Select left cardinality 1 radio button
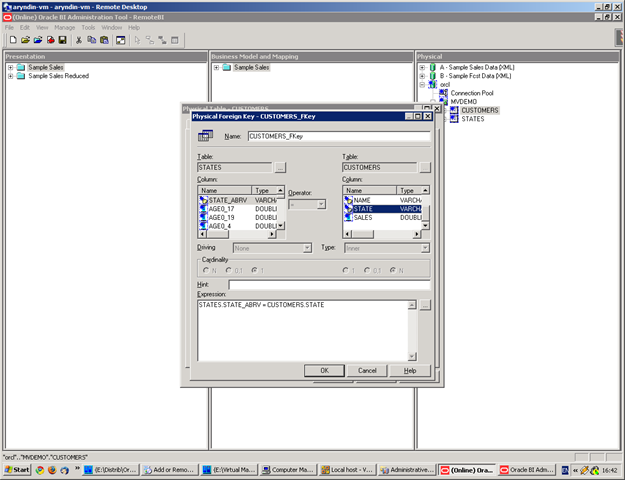The image size is (625, 480). tap(255, 270)
